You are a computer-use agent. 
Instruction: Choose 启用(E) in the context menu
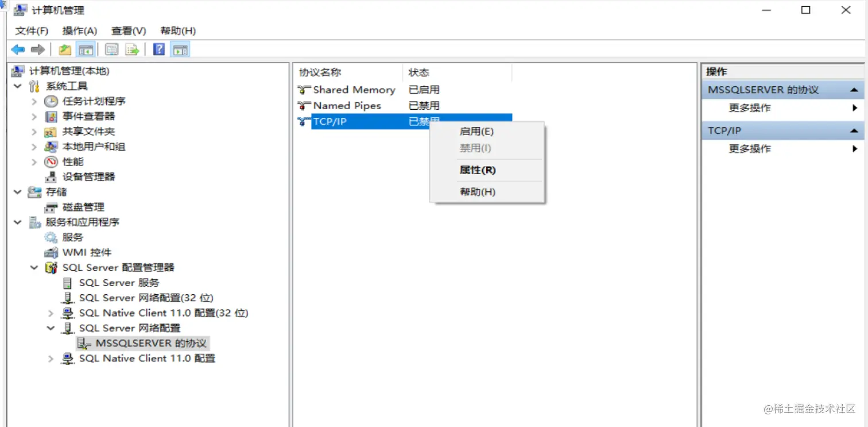point(487,132)
